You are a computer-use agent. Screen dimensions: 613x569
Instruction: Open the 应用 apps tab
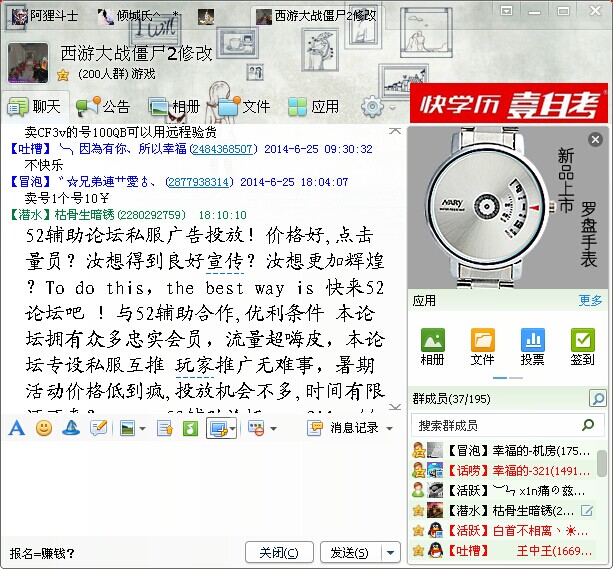[x=313, y=106]
